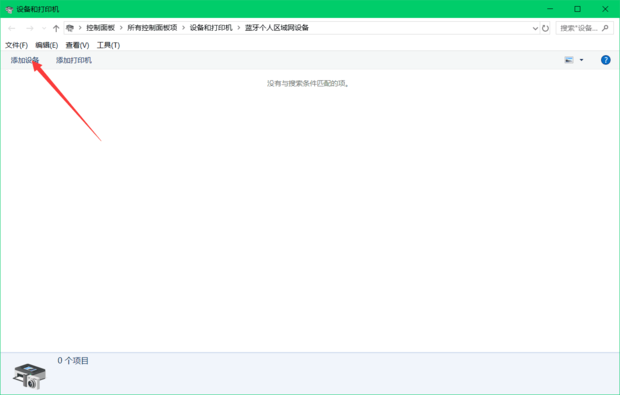Expand chevron after 所有控制面板项 in breadcrumb
This screenshot has height=395, width=620.
(183, 28)
